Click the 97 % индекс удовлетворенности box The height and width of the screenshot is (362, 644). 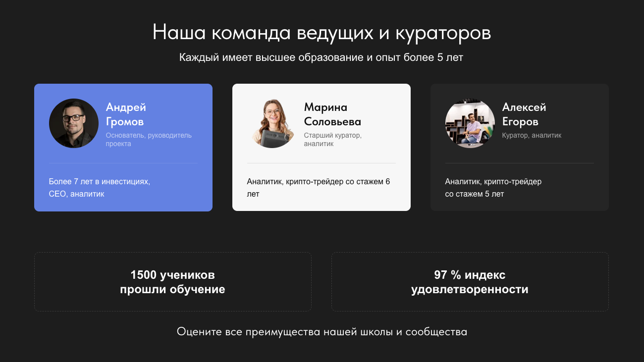470,282
